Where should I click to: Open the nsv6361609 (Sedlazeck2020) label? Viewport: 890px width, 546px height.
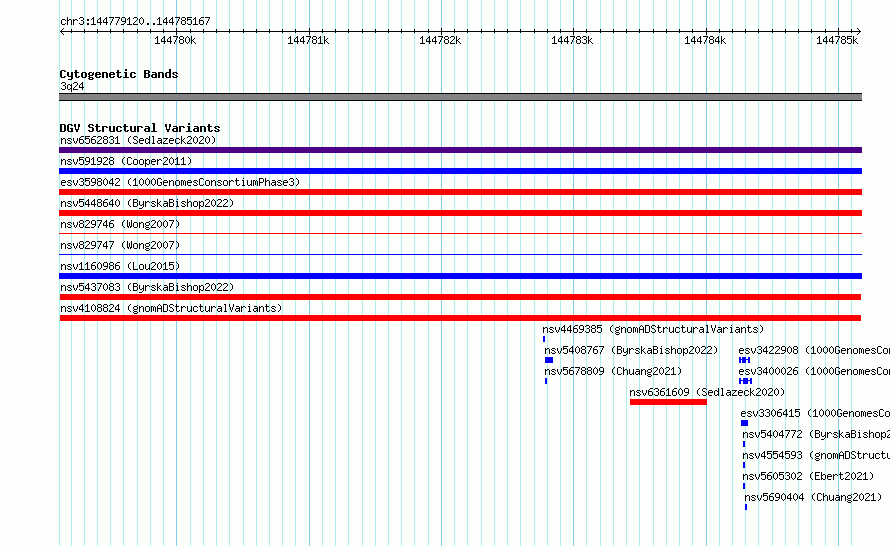pyautogui.click(x=707, y=392)
